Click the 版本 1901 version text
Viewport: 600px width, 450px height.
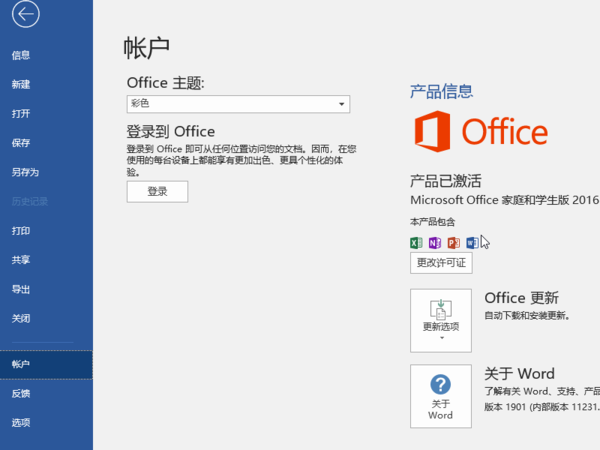pos(542,407)
